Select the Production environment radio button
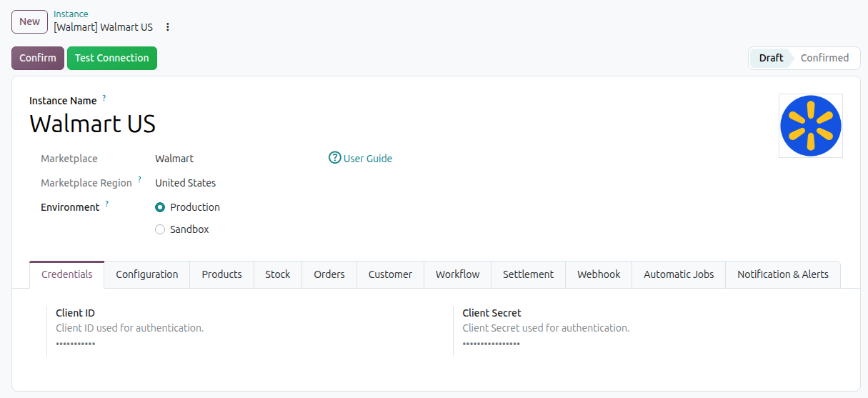This screenshot has width=868, height=398. 160,207
